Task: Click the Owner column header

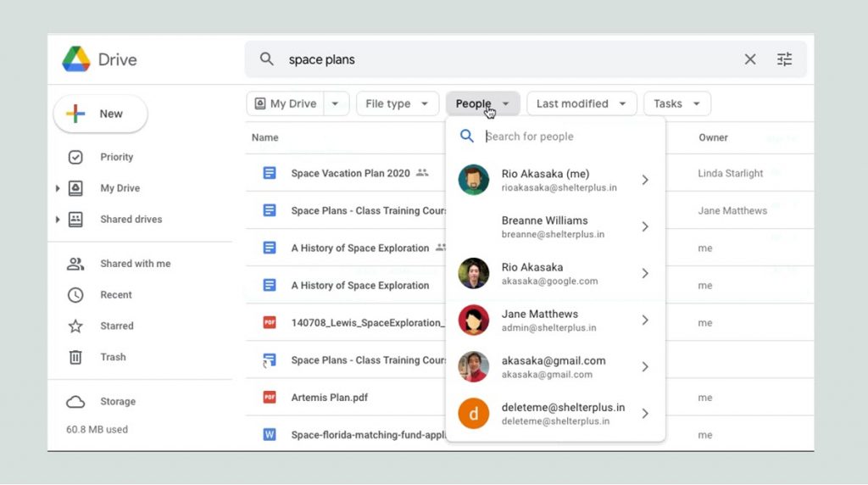Action: [x=713, y=137]
